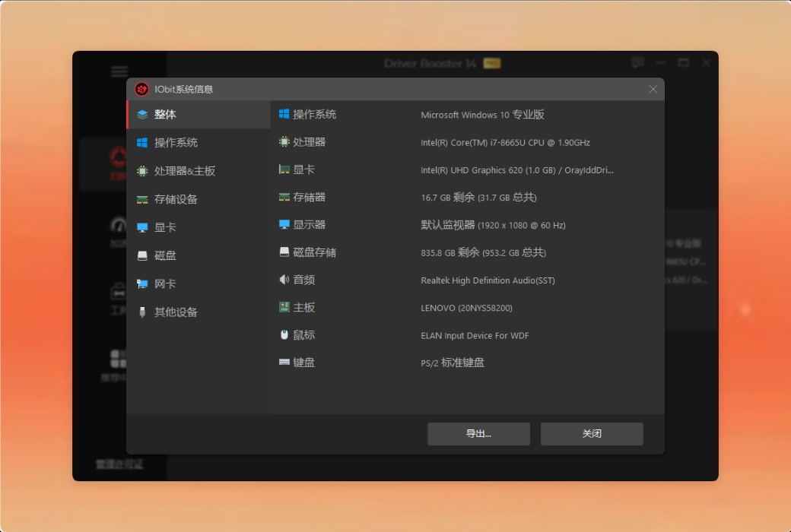Select the 磁盘 sidebar tab
This screenshot has width=791, height=532.
coord(199,255)
